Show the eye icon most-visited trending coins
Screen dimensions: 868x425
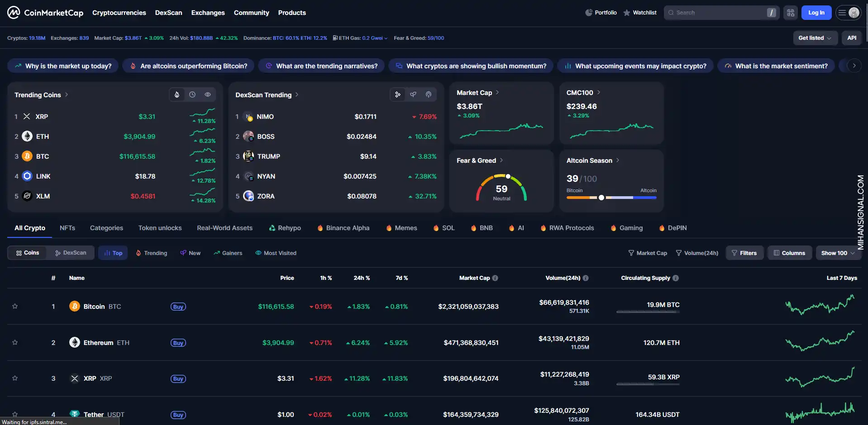tap(208, 94)
